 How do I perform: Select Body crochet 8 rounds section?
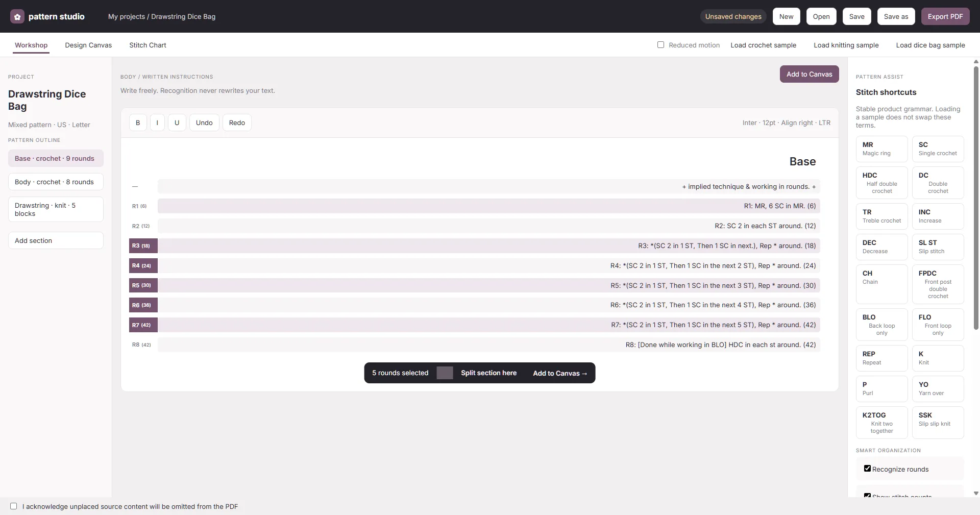56,182
